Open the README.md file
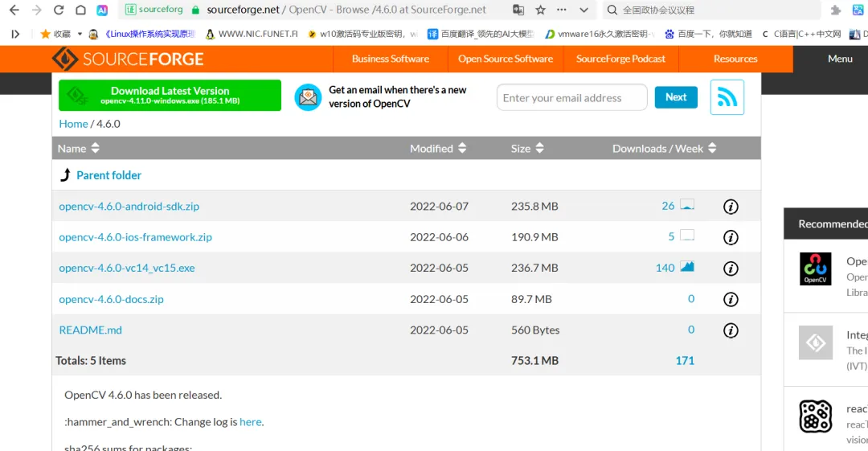868x451 pixels. 90,330
